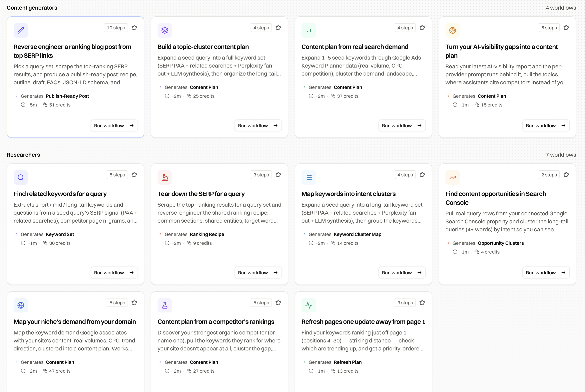
Task: Click 'Publish-Ready Post' output label
Action: point(67,96)
